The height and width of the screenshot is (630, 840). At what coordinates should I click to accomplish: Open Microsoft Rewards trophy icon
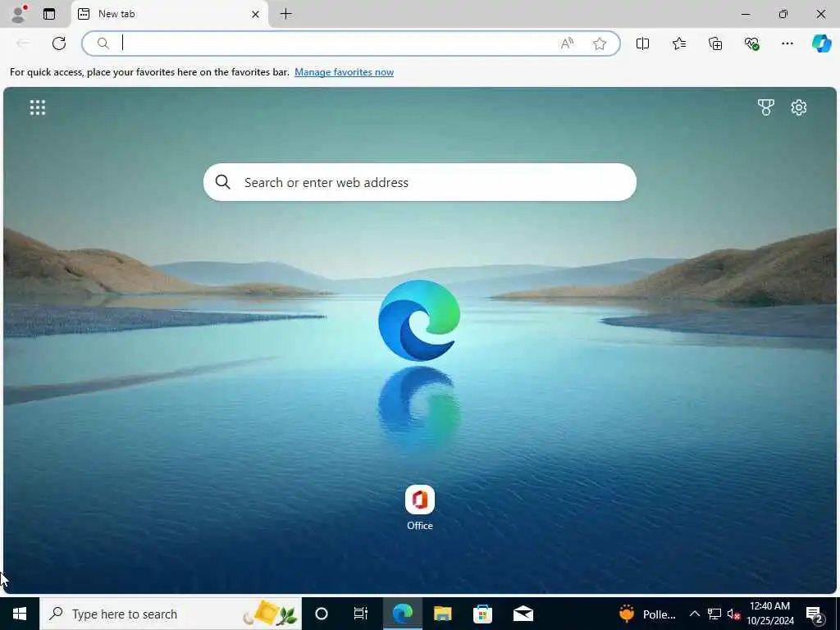[766, 107]
